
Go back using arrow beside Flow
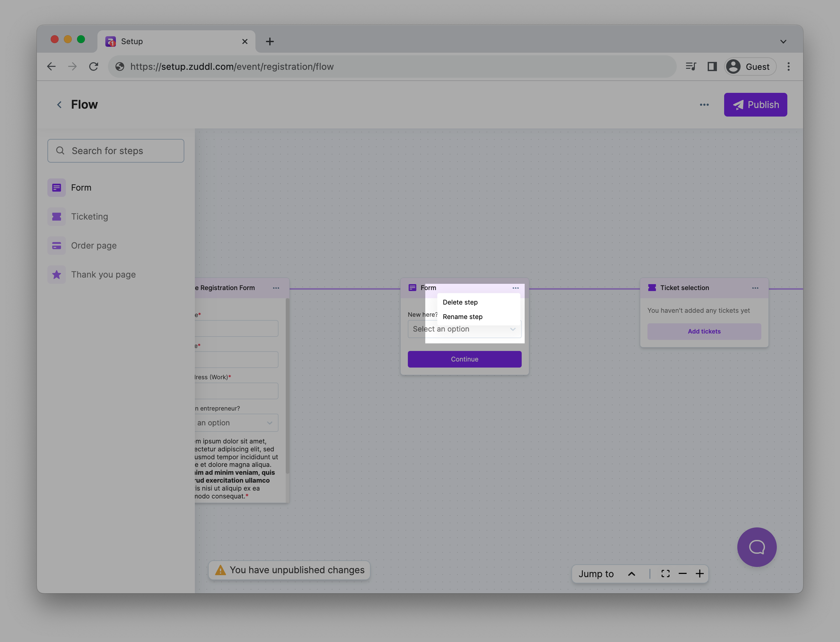59,105
